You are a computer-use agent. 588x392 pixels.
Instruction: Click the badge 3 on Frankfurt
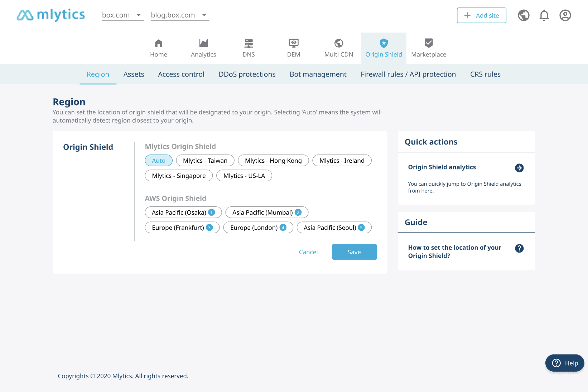point(209,227)
